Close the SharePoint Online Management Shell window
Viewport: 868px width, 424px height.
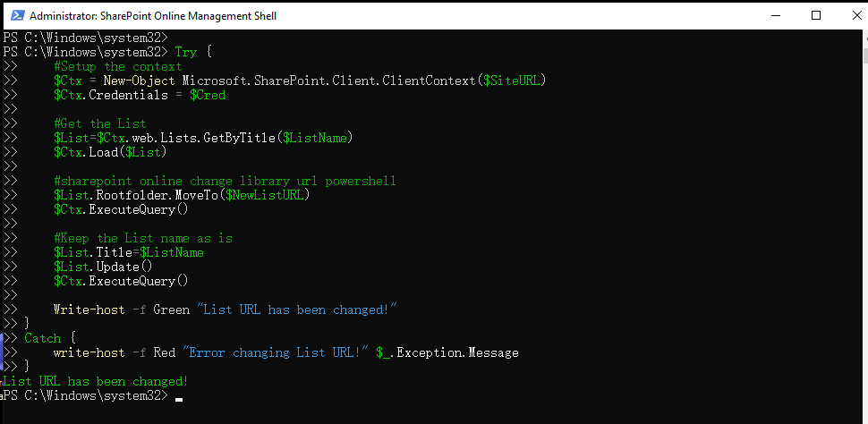(x=855, y=15)
